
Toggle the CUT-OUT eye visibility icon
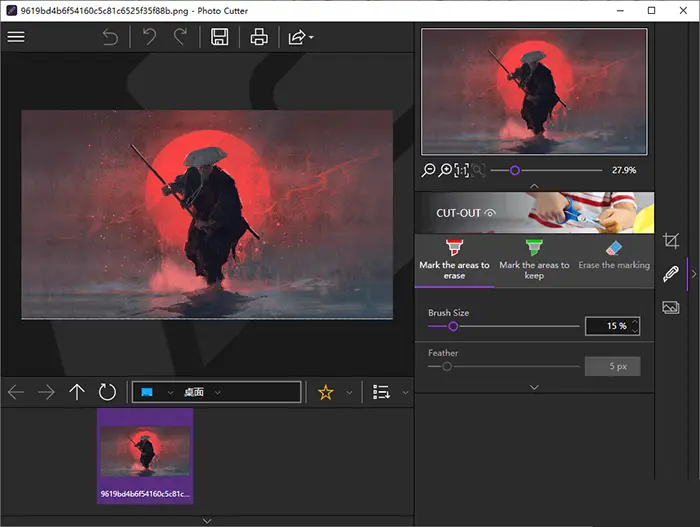(490, 213)
